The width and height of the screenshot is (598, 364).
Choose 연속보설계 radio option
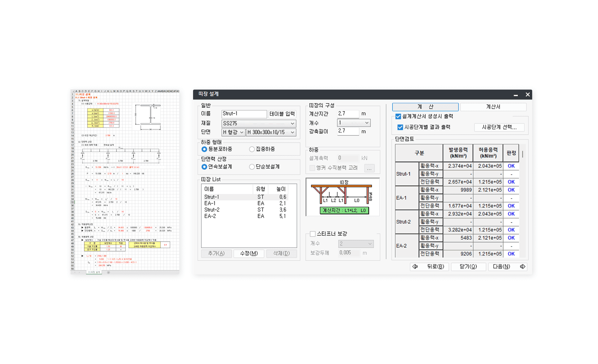pos(204,167)
